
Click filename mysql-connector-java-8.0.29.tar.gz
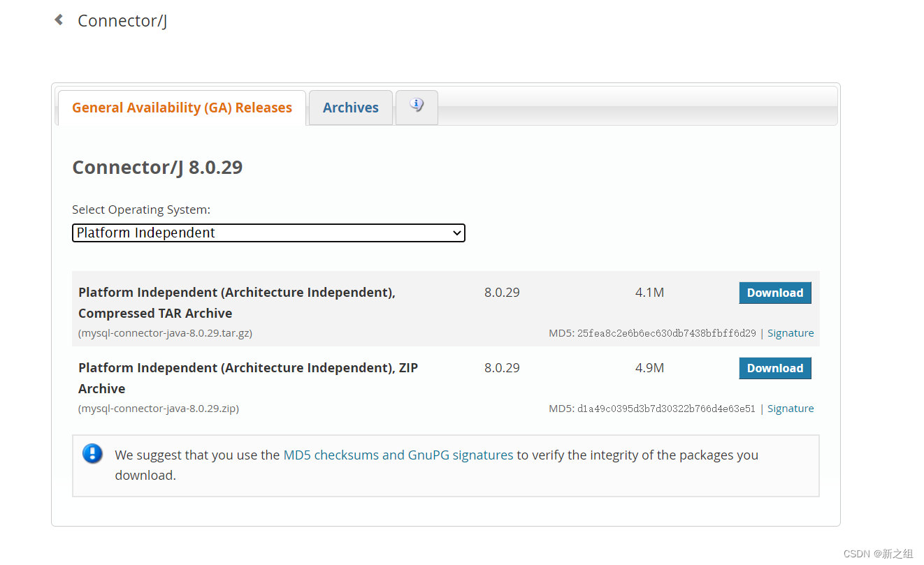(165, 333)
